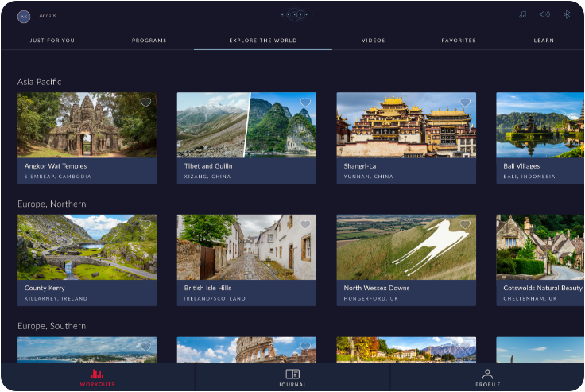Favorite the Angkor Wat Temples card
This screenshot has width=585, height=392.
tap(145, 103)
